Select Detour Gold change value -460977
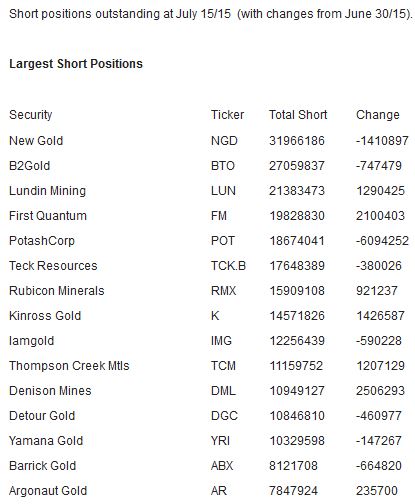 (x=379, y=416)
